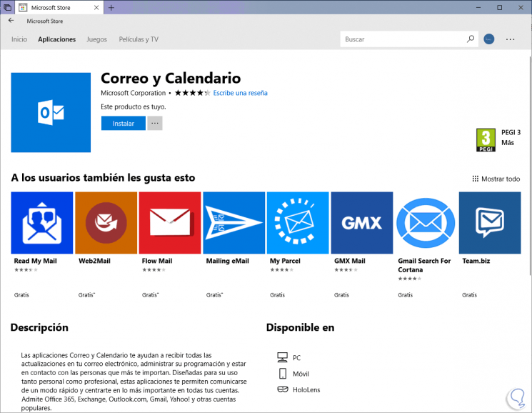The image size is (532, 413).
Task: Open the Películas y TV tab
Action: pyautogui.click(x=139, y=39)
